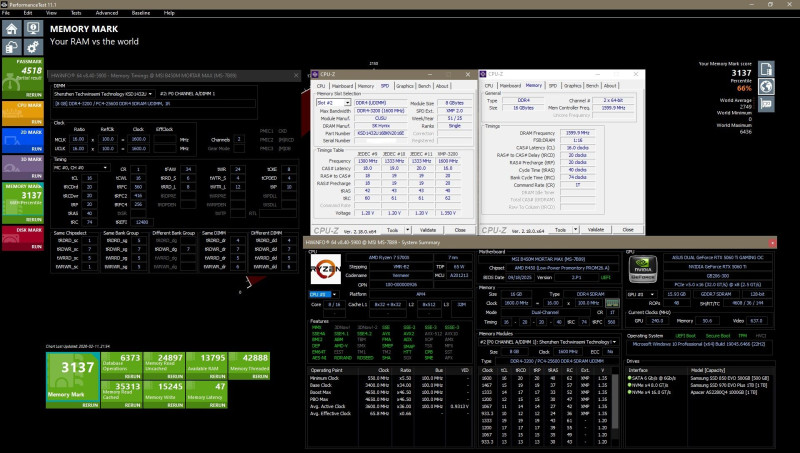Click RUN on the Disk Mark tile

37,247
